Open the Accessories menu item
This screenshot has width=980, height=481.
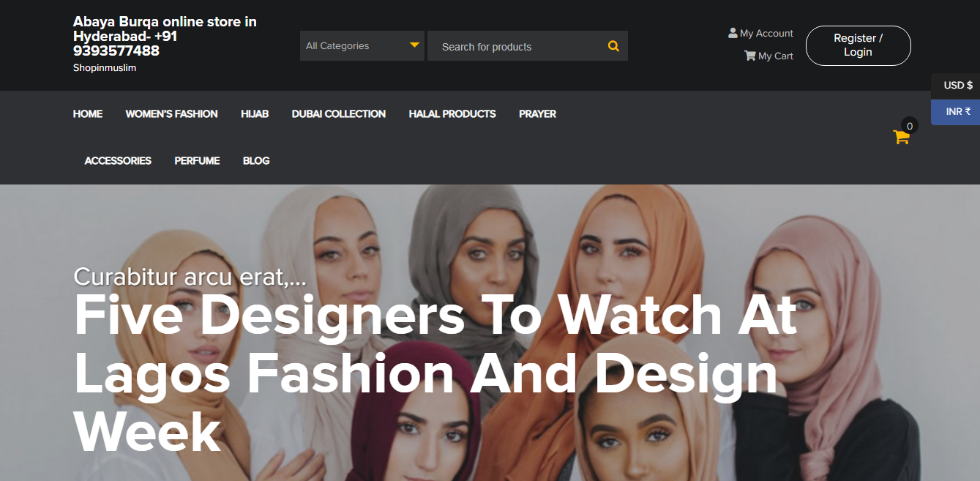coord(118,161)
